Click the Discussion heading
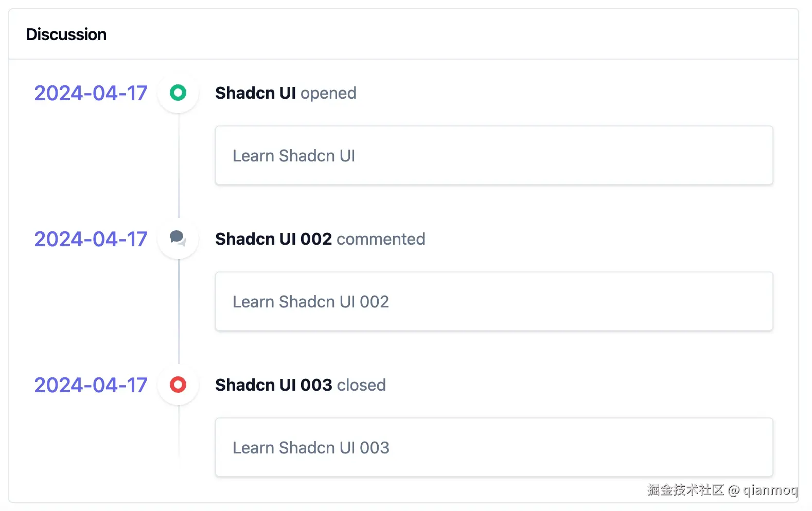This screenshot has width=812, height=511. tap(66, 34)
